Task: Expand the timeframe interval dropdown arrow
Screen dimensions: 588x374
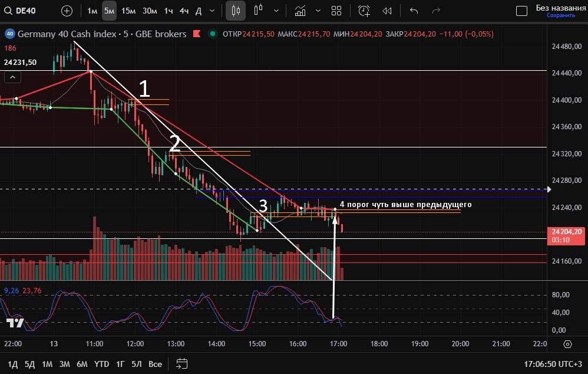Action: click(212, 11)
